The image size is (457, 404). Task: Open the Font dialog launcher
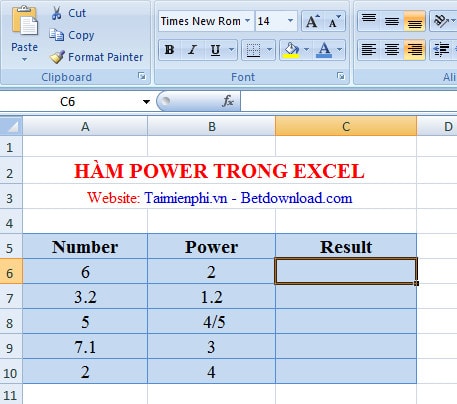(x=341, y=76)
